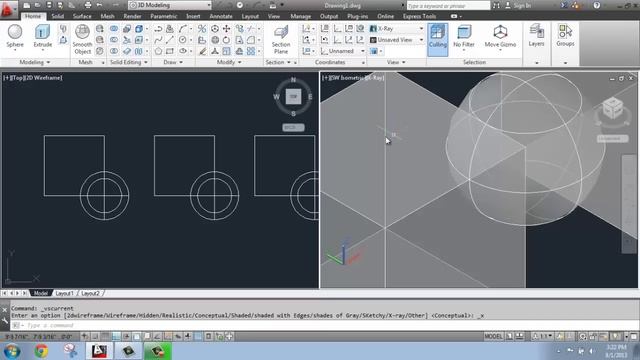The image size is (640, 360).
Task: Open the 3D Modeling workspace dropdown
Action: click(x=170, y=5)
